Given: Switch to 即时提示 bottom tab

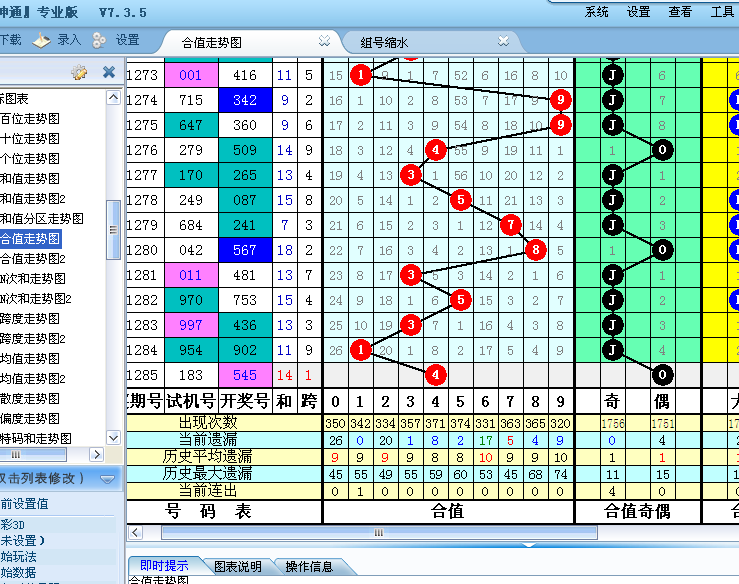Looking at the screenshot, I should pyautogui.click(x=164, y=566).
